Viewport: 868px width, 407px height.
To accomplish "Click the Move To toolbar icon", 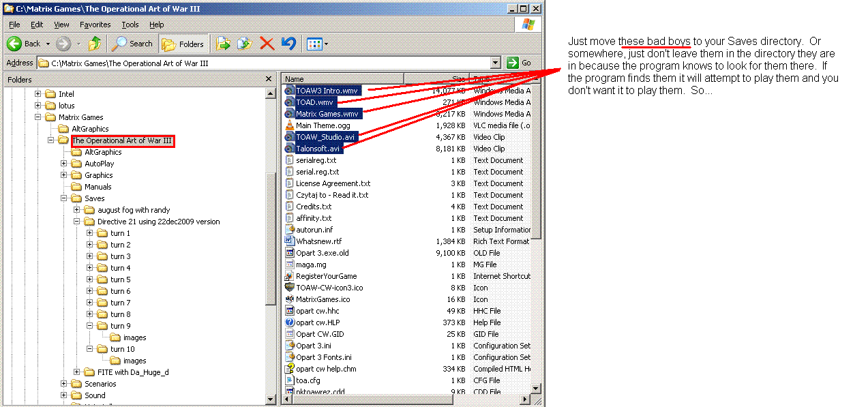I will coord(223,44).
